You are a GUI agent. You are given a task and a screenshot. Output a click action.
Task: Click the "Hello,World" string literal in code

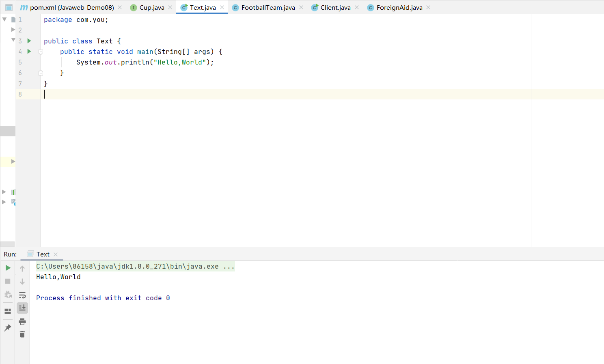pyautogui.click(x=179, y=62)
